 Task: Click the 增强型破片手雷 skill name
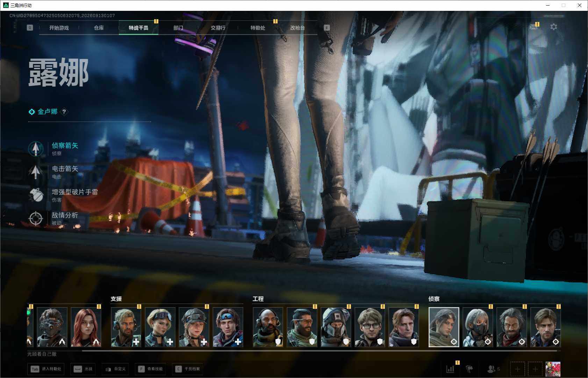pos(75,192)
